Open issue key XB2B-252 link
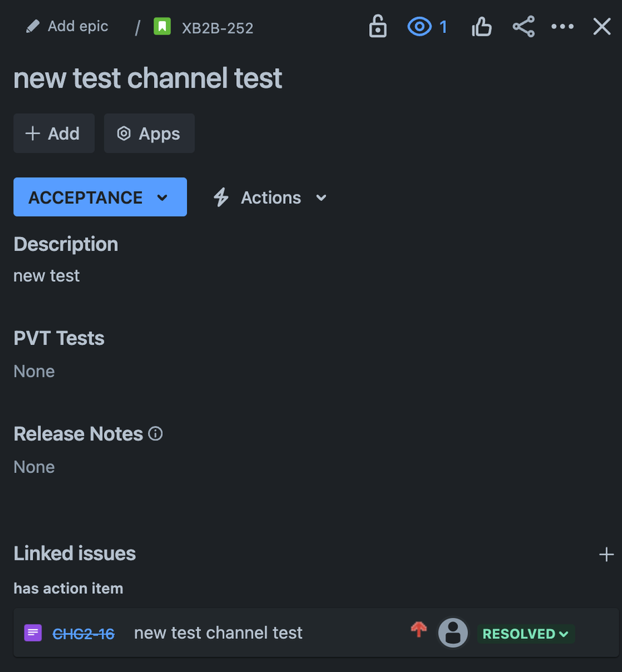This screenshot has width=622, height=672. 217,28
